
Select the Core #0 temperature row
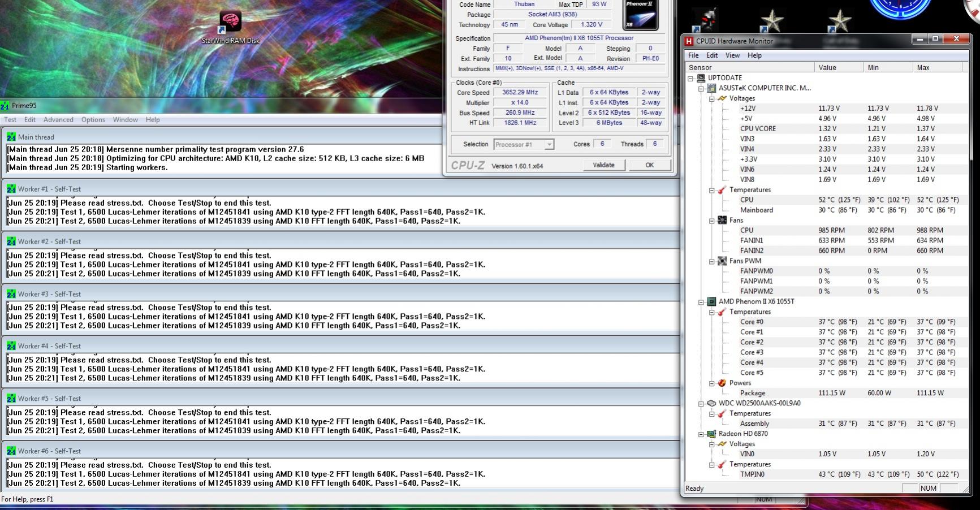click(827, 322)
